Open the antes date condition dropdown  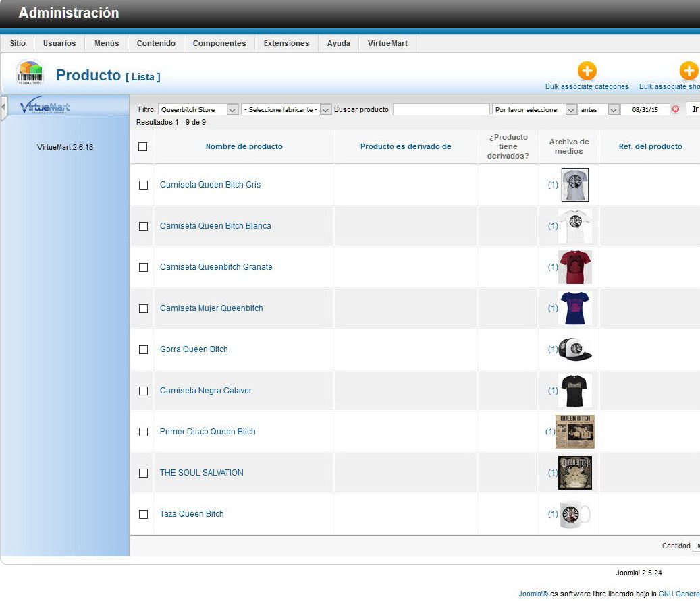click(598, 109)
